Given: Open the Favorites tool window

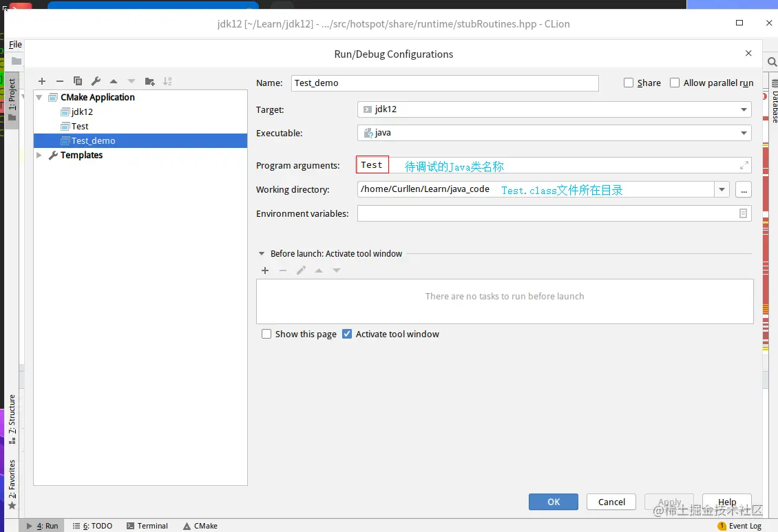Looking at the screenshot, I should point(12,485).
